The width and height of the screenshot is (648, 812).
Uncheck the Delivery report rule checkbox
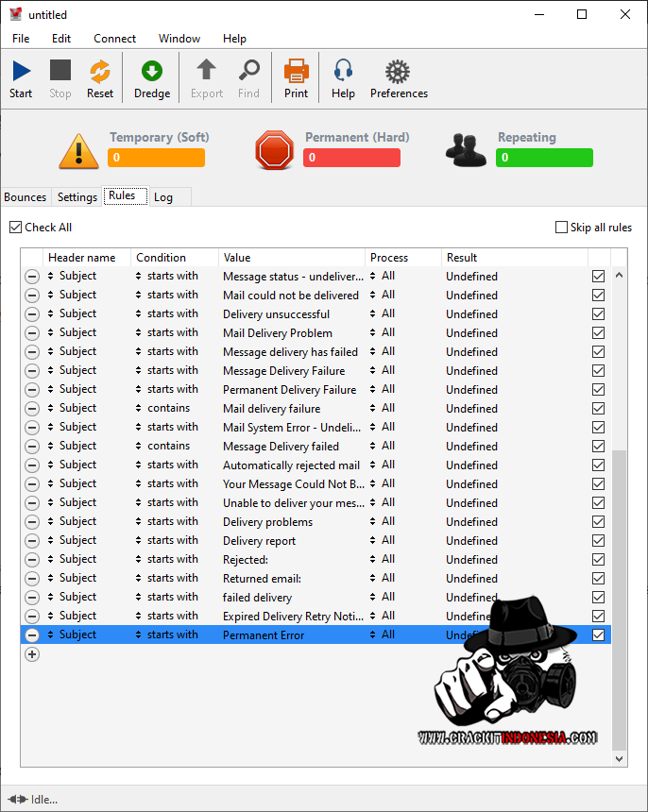point(598,541)
